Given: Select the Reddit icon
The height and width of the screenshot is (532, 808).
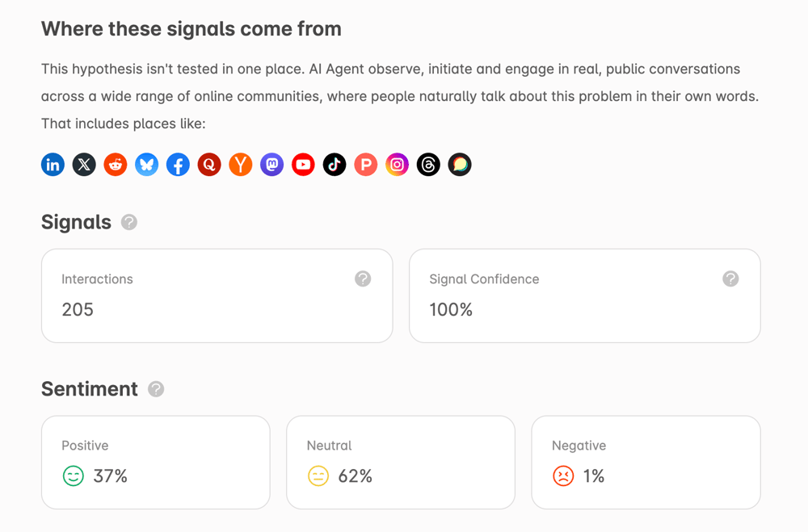Looking at the screenshot, I should click(x=116, y=165).
